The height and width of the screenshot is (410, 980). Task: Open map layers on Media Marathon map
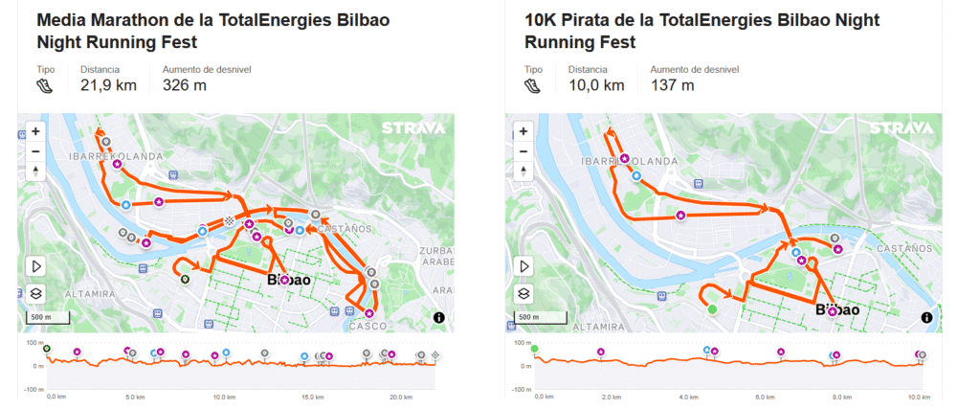pyautogui.click(x=35, y=293)
